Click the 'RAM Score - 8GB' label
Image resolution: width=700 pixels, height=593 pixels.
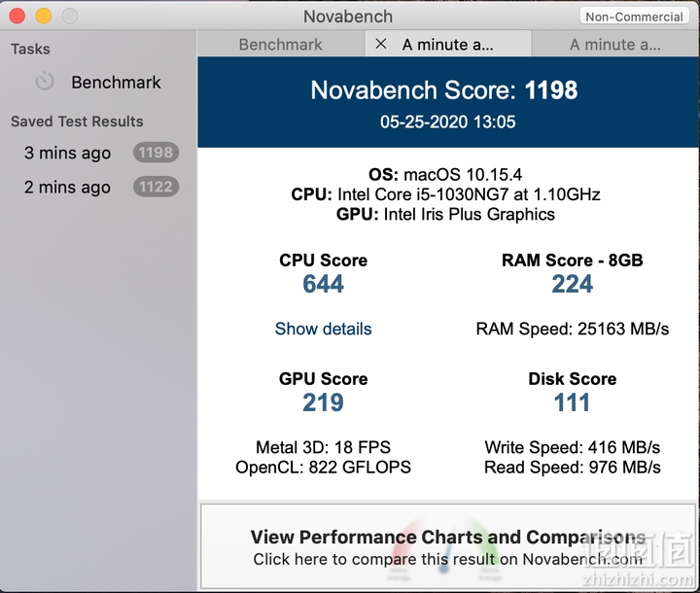pyautogui.click(x=573, y=260)
